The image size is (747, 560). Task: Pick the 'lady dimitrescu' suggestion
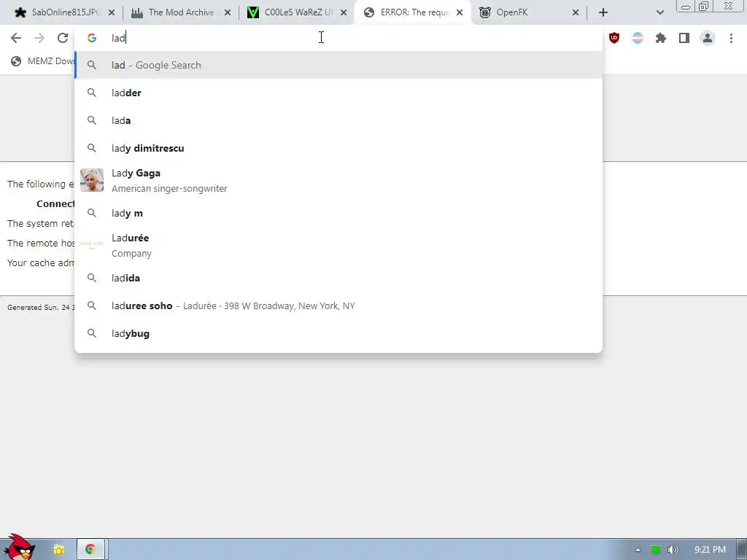point(338,148)
